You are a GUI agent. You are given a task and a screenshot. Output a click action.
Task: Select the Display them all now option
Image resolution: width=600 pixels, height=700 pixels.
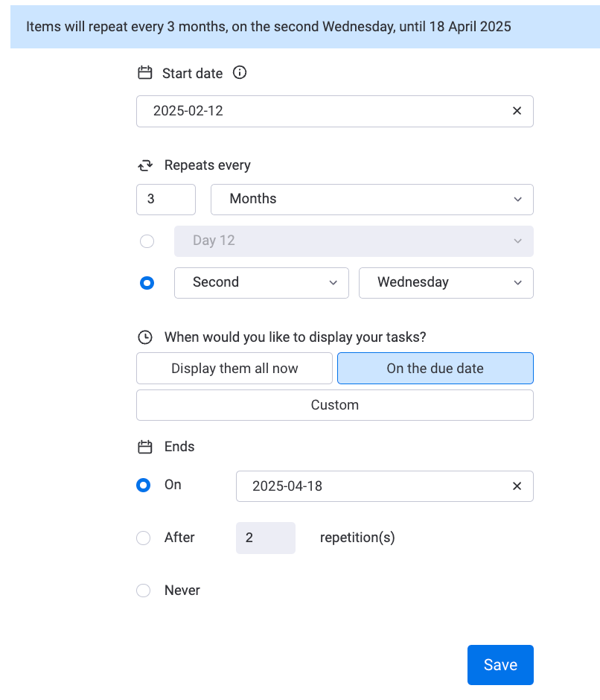tap(234, 368)
